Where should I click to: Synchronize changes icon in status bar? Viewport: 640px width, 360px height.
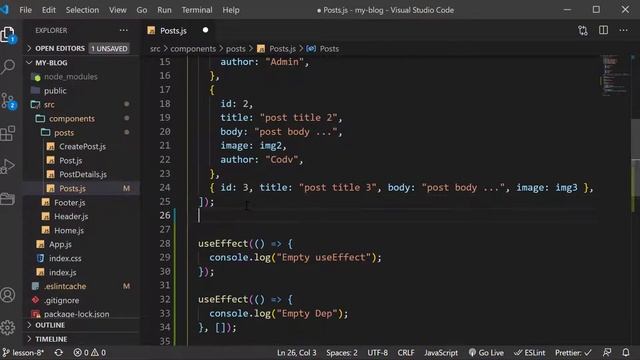coord(59,353)
